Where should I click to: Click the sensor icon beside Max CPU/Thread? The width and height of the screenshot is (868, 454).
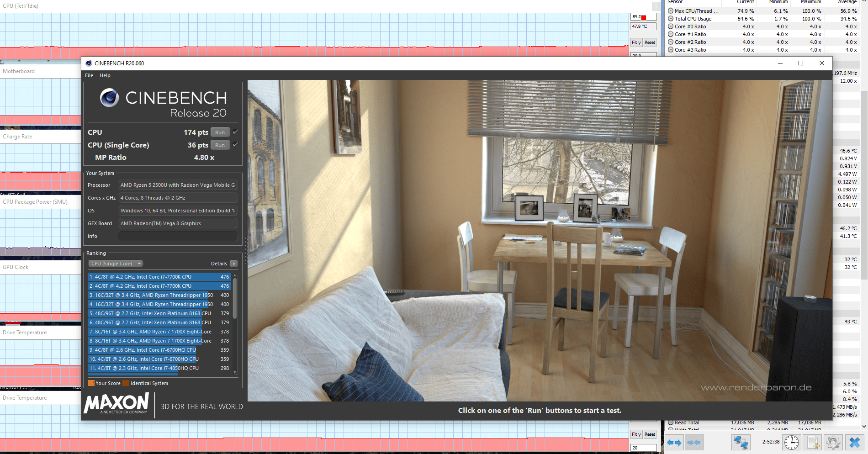[671, 11]
